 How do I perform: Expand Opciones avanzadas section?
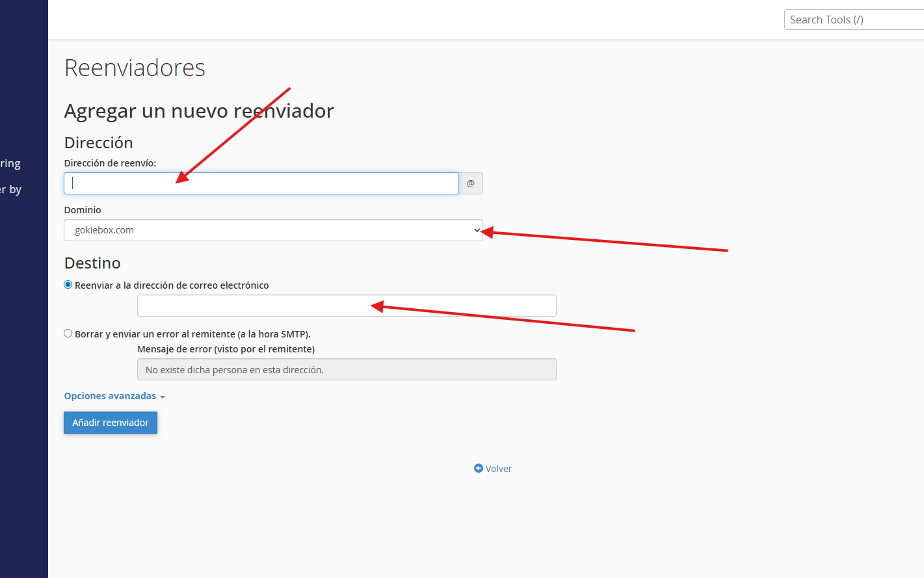[111, 396]
